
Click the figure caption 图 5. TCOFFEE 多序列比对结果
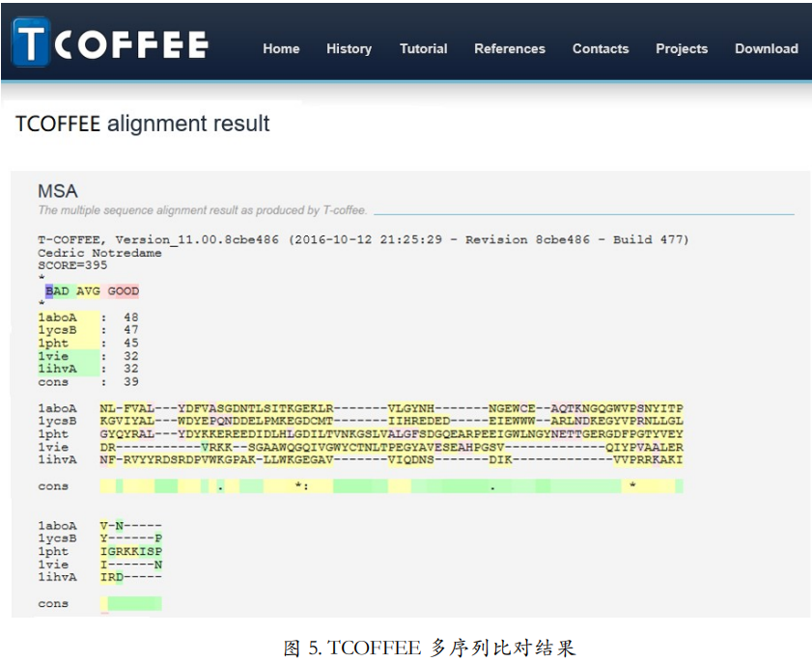pyautogui.click(x=430, y=648)
